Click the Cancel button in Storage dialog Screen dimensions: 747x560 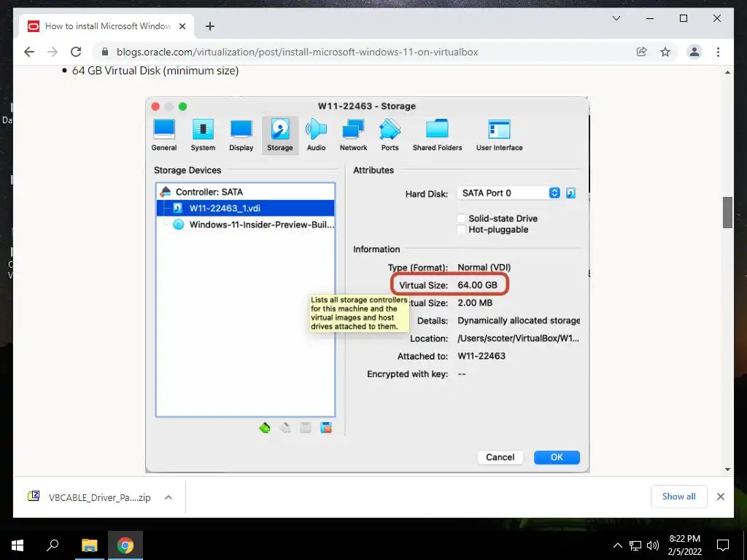[x=500, y=457]
